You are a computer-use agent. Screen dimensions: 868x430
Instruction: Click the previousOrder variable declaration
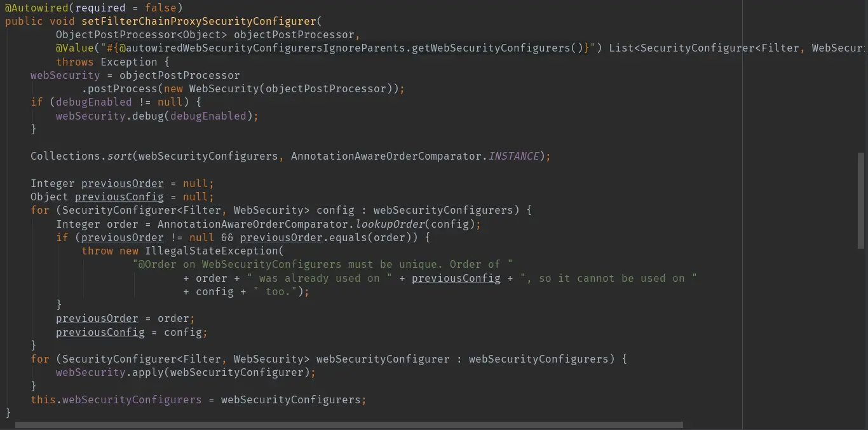pos(122,183)
